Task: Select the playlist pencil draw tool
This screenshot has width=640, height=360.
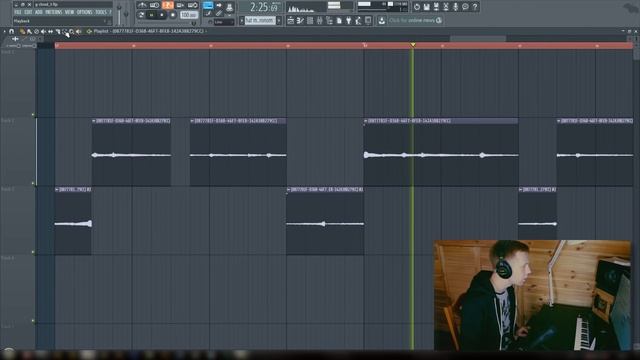Action: [x=22, y=31]
